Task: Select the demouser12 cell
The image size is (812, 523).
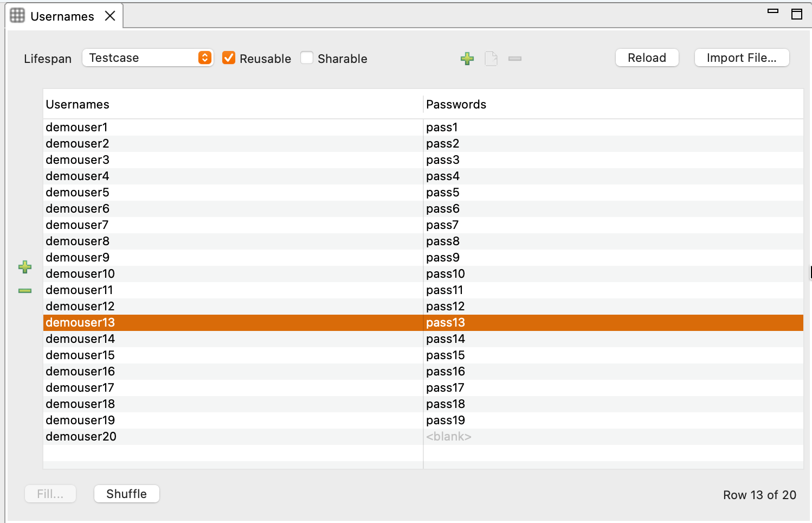Action: coord(233,307)
